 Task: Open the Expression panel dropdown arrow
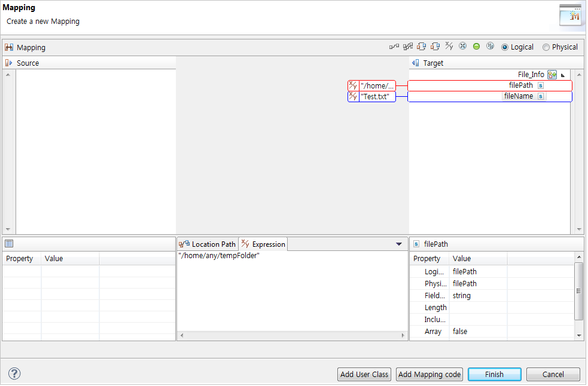398,244
